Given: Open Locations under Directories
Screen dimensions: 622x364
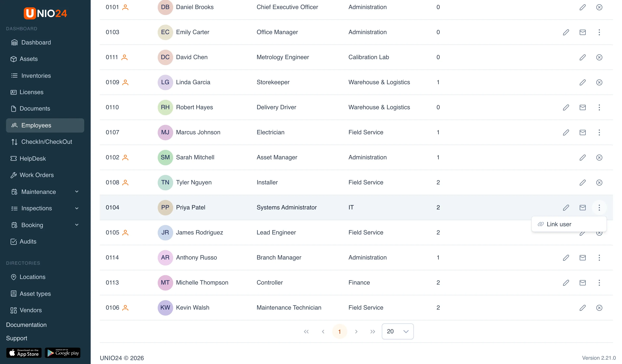Looking at the screenshot, I should pos(45,277).
